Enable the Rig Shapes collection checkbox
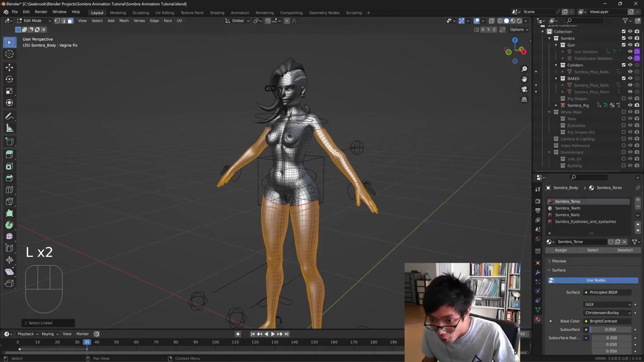 coord(623,99)
